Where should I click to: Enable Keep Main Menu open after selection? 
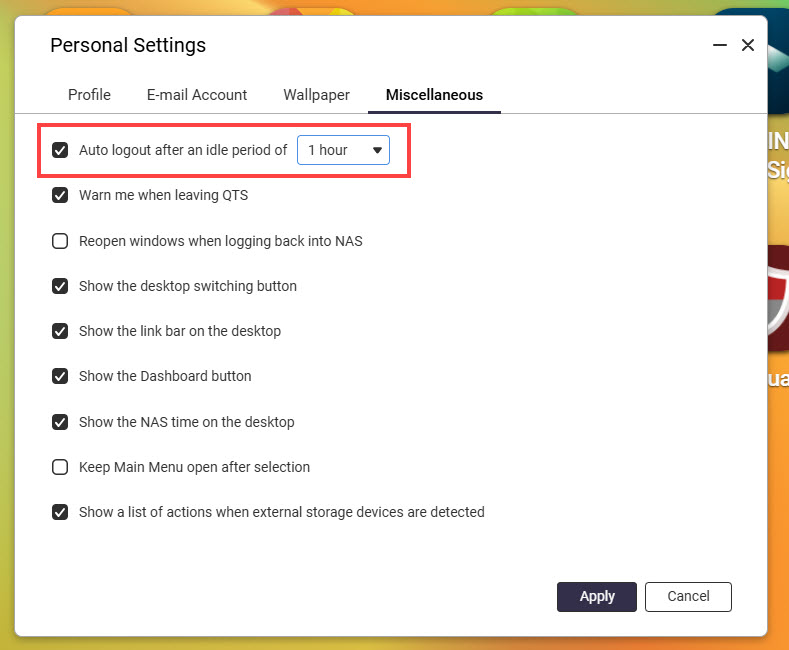pos(60,467)
